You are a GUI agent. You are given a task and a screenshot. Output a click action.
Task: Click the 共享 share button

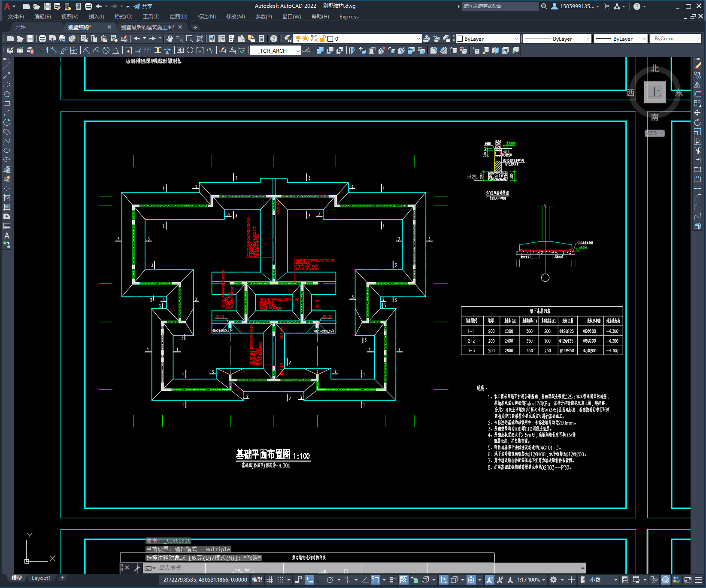pyautogui.click(x=143, y=6)
